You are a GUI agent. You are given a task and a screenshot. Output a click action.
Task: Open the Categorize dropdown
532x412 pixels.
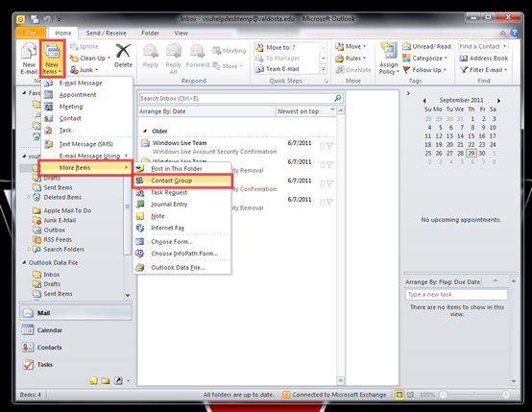(424, 58)
